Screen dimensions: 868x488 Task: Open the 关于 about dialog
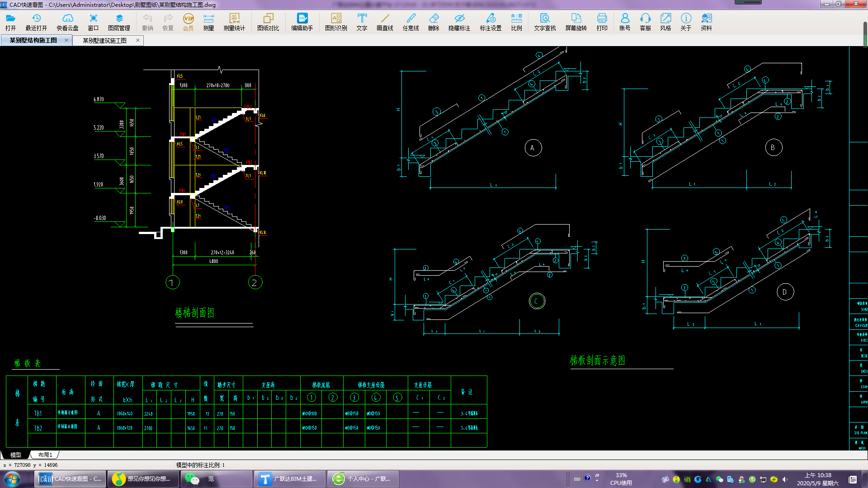coord(686,22)
